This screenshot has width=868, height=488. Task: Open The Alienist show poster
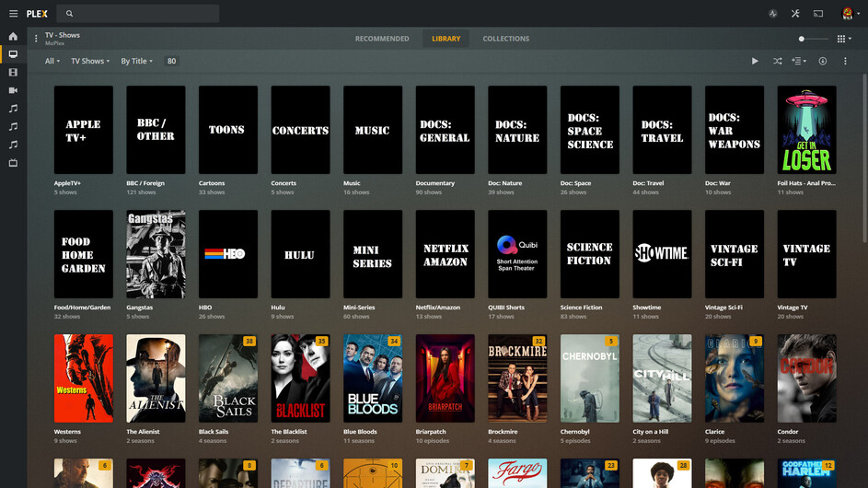pyautogui.click(x=156, y=378)
